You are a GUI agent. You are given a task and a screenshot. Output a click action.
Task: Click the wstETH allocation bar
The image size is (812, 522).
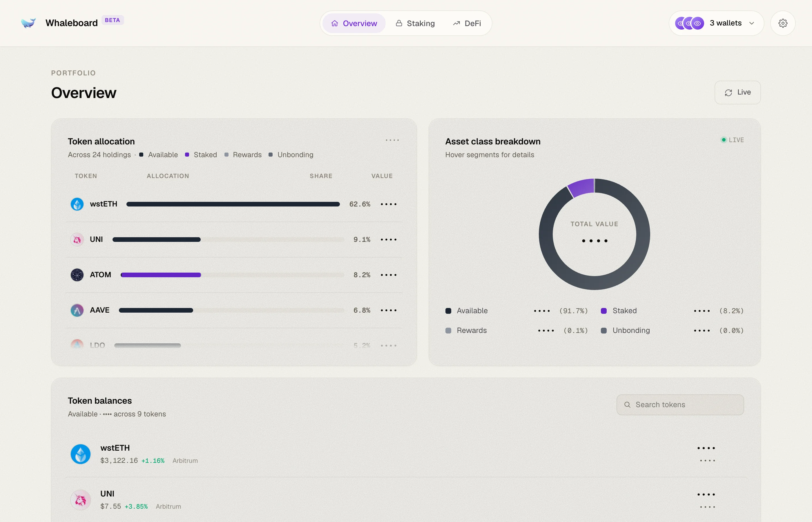(233, 204)
